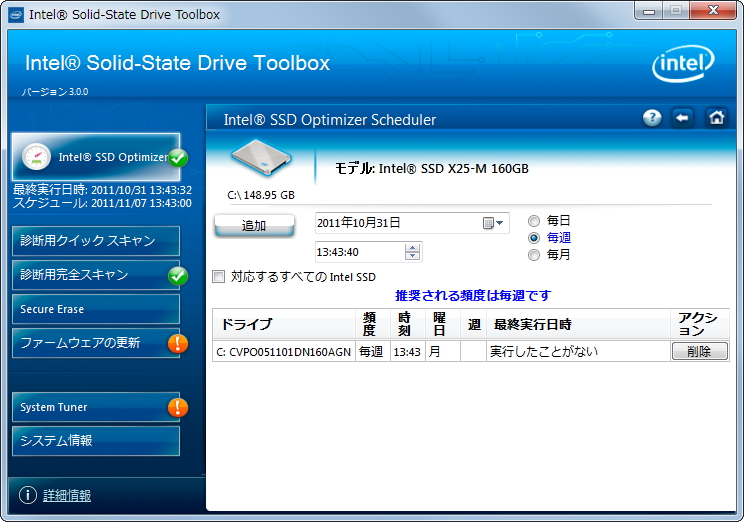Select the 毎月 radio button
This screenshot has height=522, width=744.
coord(534,255)
